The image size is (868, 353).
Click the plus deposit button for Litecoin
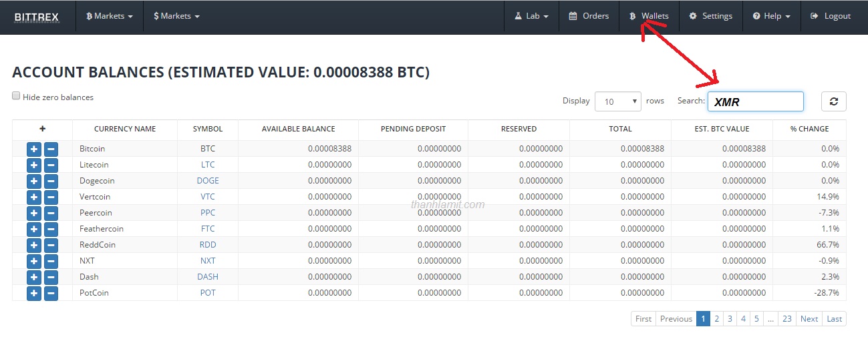pyautogui.click(x=34, y=165)
